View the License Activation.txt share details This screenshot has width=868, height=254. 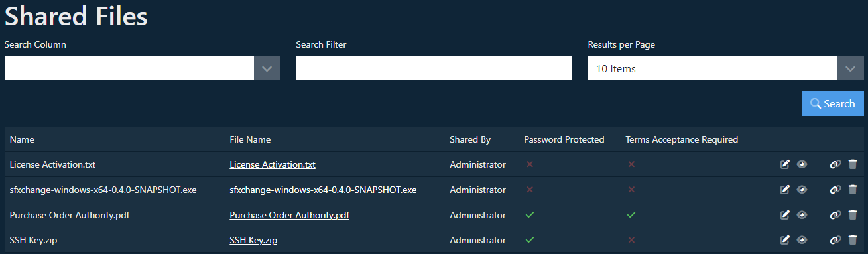(802, 164)
